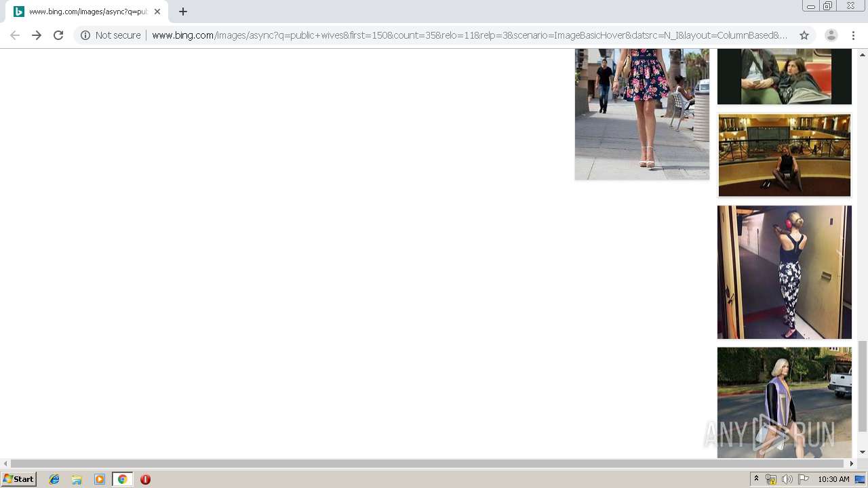Minimize the Chrome window
Screen dimensions: 868x488
point(810,6)
